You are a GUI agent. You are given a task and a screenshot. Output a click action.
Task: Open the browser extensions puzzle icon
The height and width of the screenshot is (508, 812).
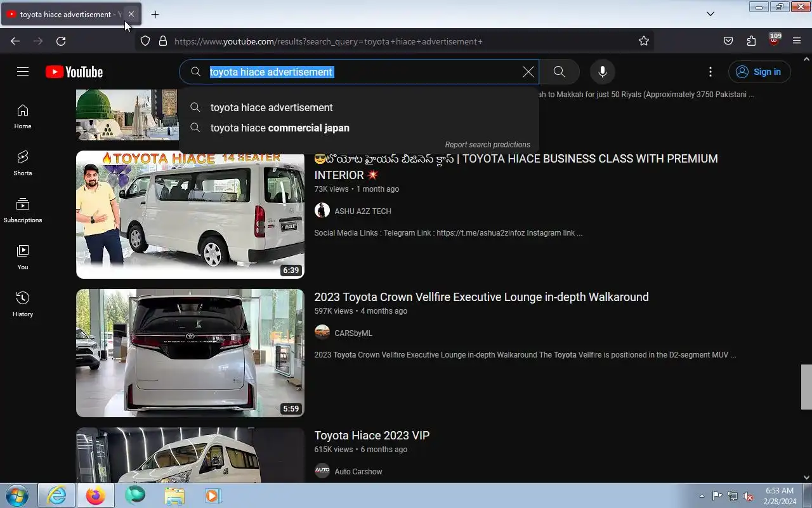click(751, 41)
